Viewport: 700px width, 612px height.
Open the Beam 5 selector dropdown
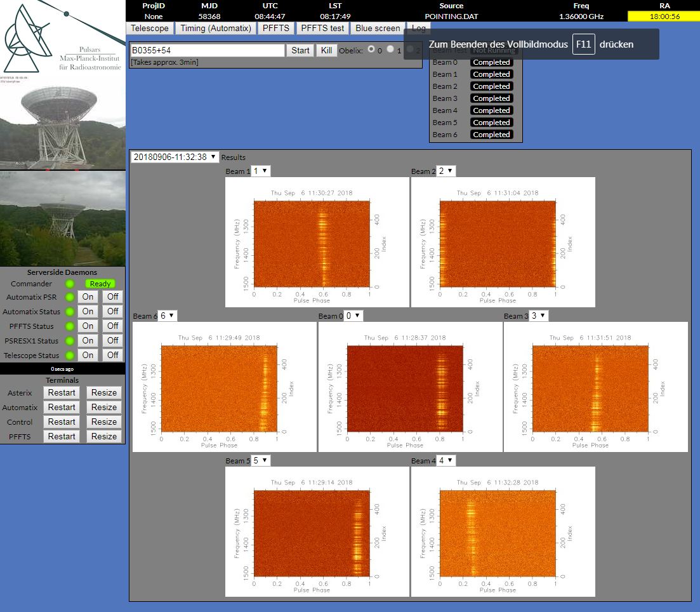point(261,460)
